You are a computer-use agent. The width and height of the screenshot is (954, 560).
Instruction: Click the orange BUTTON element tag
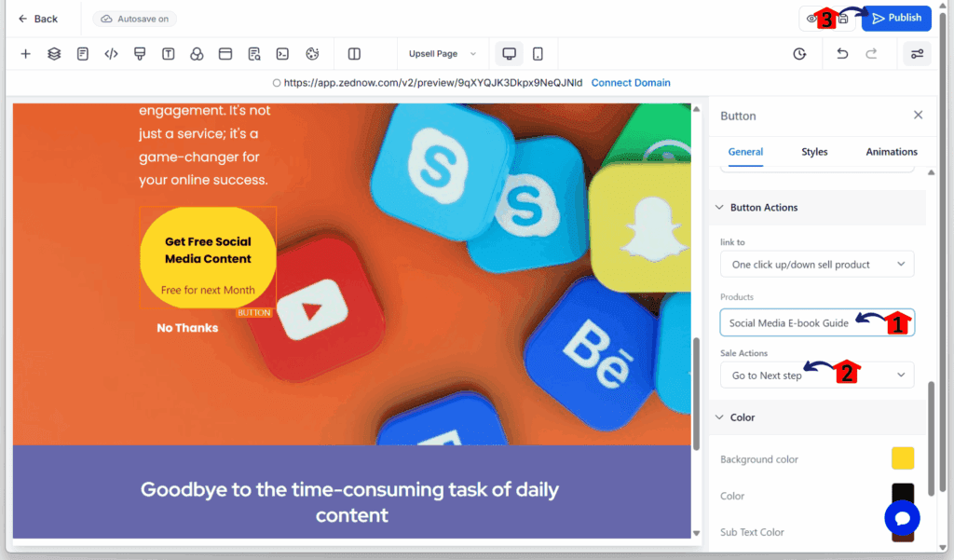pos(254,313)
